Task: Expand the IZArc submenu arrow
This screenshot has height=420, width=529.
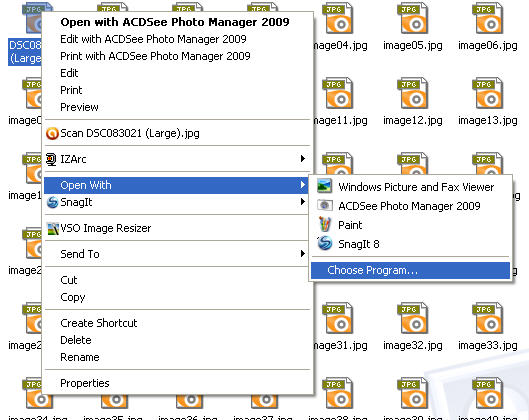Action: (x=303, y=159)
